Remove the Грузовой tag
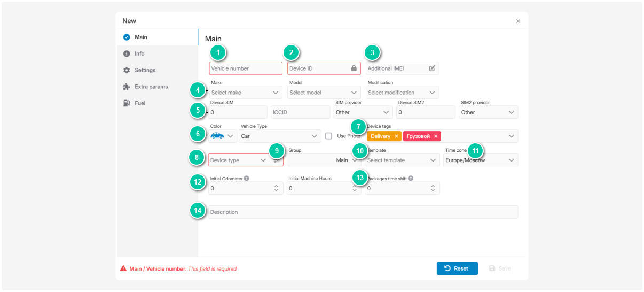 pyautogui.click(x=436, y=136)
